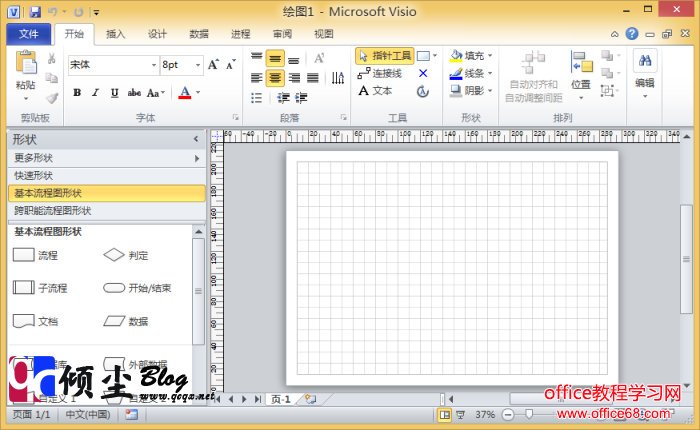Collapse the ribbon with caret icon

click(x=615, y=34)
